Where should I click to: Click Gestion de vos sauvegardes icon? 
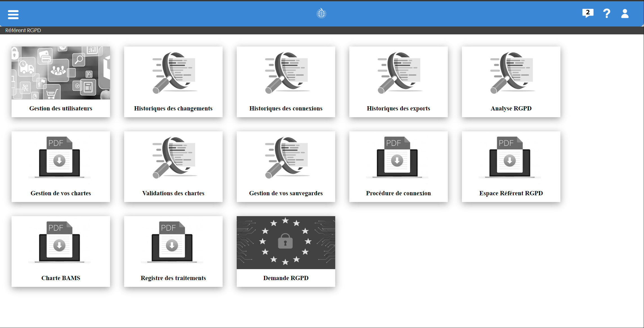click(x=286, y=158)
